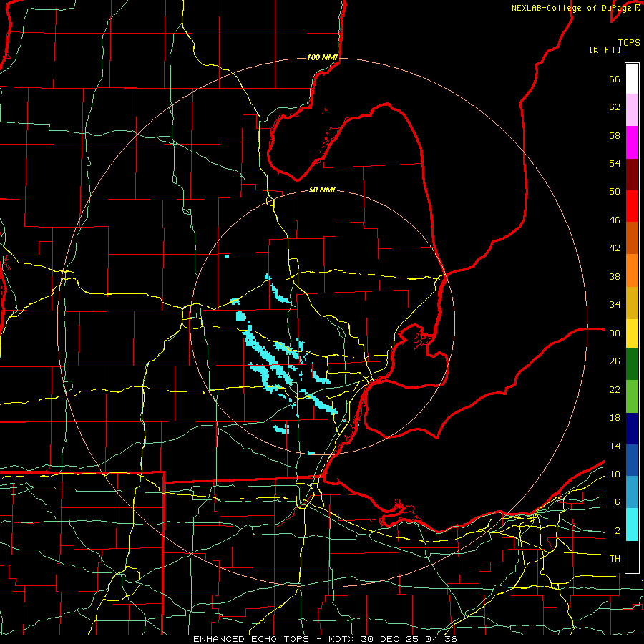Click the "34" legend value
The height and width of the screenshot is (644, 644).
[x=615, y=305]
